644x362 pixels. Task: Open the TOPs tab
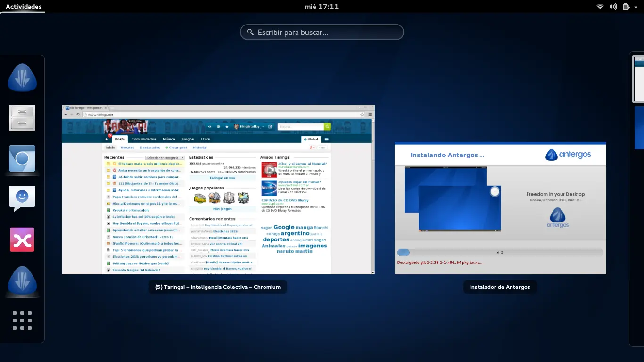click(205, 139)
